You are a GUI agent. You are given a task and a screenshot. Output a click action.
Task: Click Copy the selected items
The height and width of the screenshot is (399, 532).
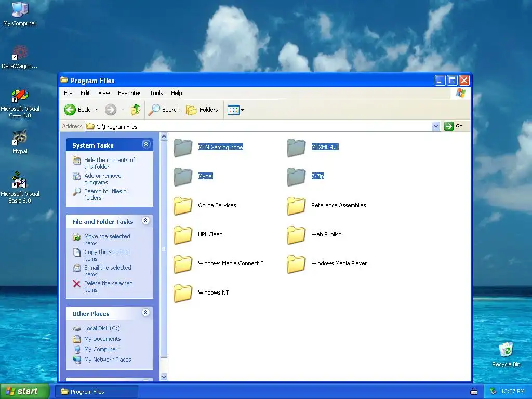[x=107, y=255]
